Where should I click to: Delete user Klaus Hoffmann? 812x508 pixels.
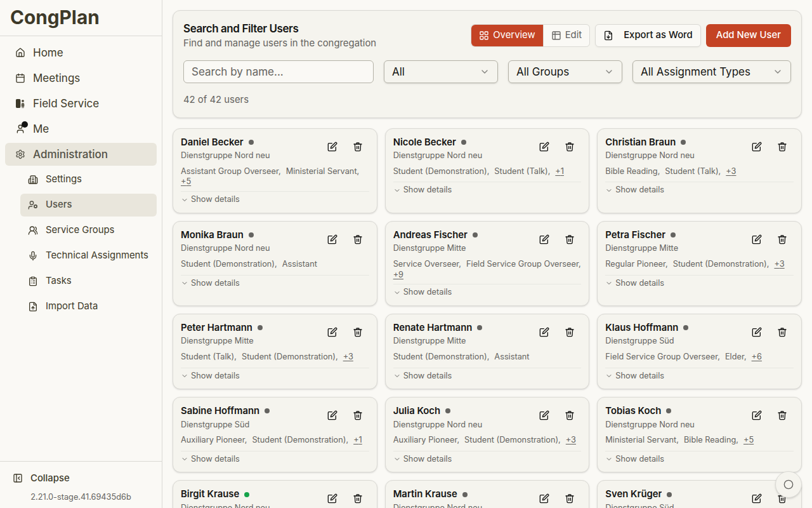click(x=782, y=332)
